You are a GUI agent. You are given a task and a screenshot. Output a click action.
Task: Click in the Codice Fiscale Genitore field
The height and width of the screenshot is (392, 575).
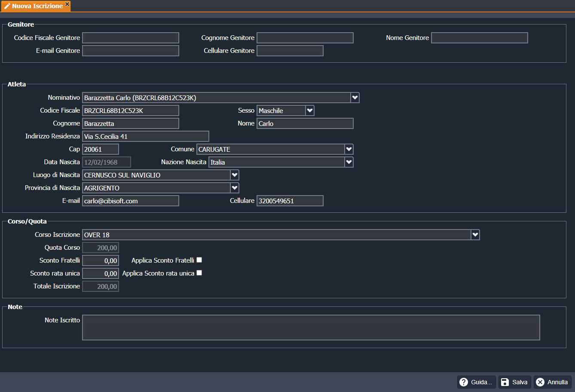[x=131, y=38]
